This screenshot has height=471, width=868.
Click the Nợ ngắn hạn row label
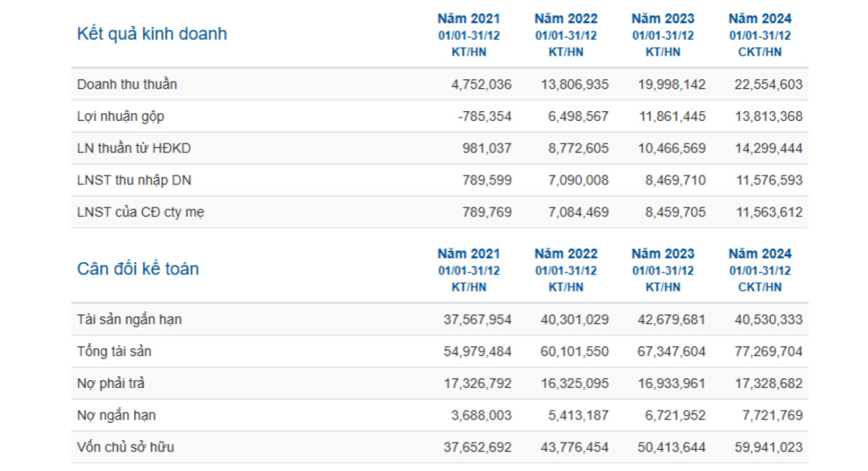(116, 415)
